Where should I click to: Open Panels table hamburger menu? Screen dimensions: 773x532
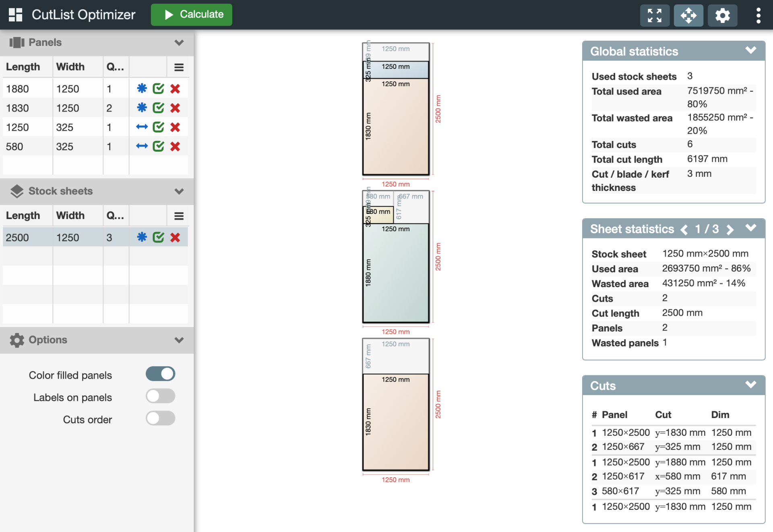(179, 67)
